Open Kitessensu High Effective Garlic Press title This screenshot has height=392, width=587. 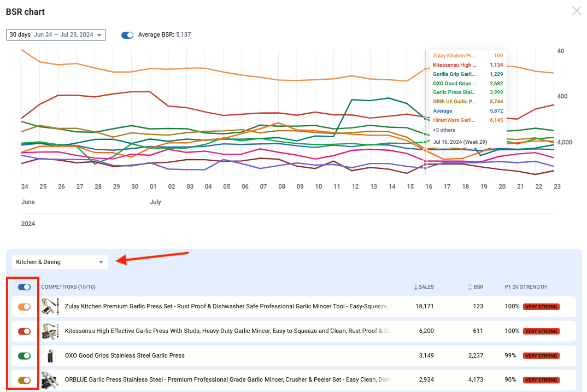coord(229,331)
